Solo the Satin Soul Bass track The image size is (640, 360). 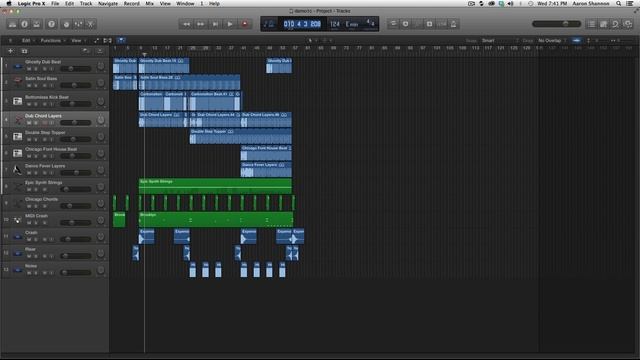tap(36, 86)
